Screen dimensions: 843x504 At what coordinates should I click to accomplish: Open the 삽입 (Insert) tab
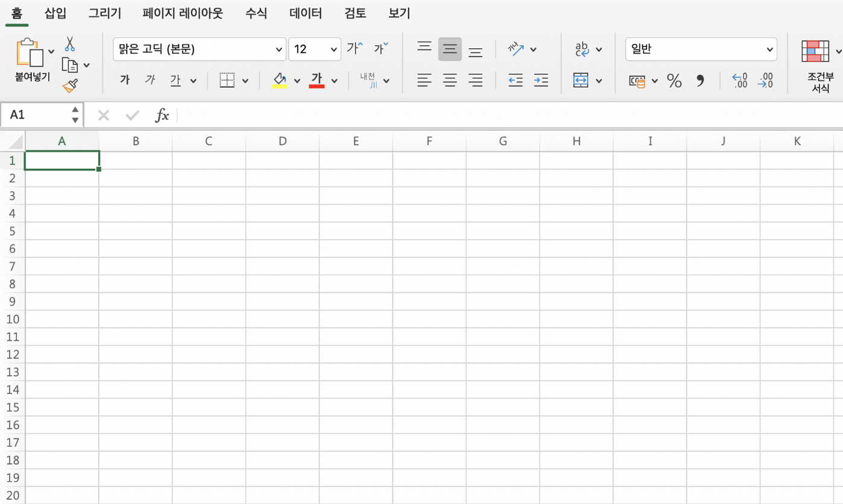coord(55,13)
